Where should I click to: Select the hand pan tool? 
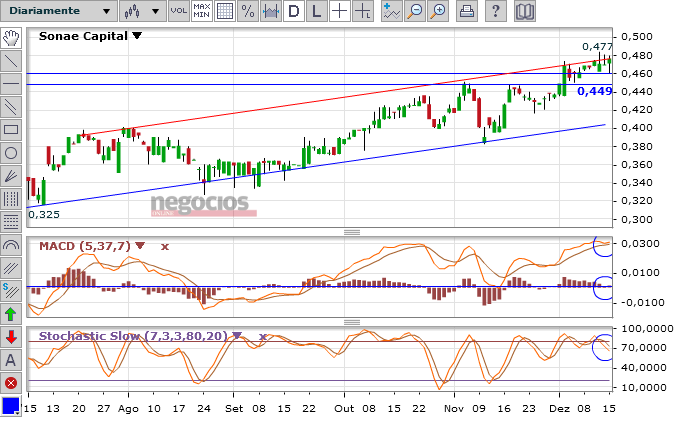coord(11,38)
